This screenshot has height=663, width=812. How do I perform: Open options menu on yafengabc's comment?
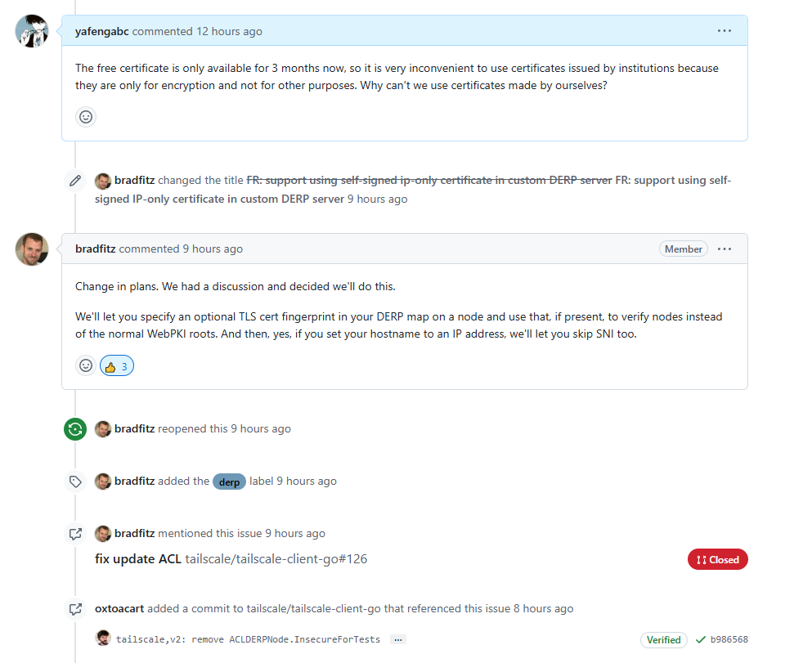(x=724, y=31)
